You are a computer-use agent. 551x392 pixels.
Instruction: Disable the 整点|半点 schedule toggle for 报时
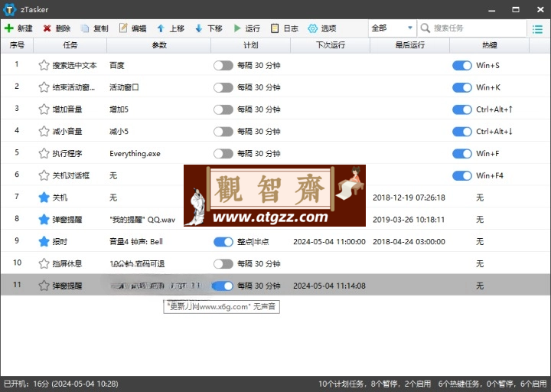tap(223, 242)
